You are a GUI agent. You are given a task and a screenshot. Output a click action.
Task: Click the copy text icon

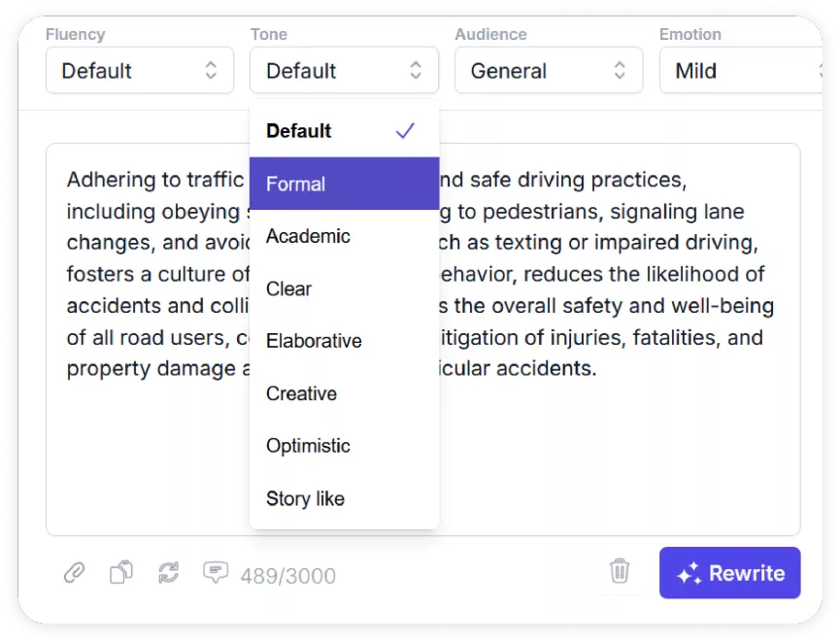[121, 572]
